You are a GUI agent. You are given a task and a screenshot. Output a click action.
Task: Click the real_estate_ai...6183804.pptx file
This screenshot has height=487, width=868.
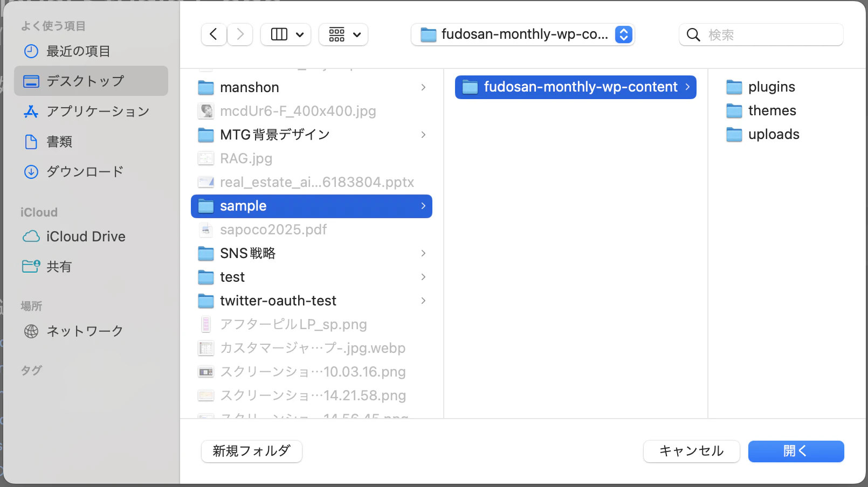pos(312,182)
